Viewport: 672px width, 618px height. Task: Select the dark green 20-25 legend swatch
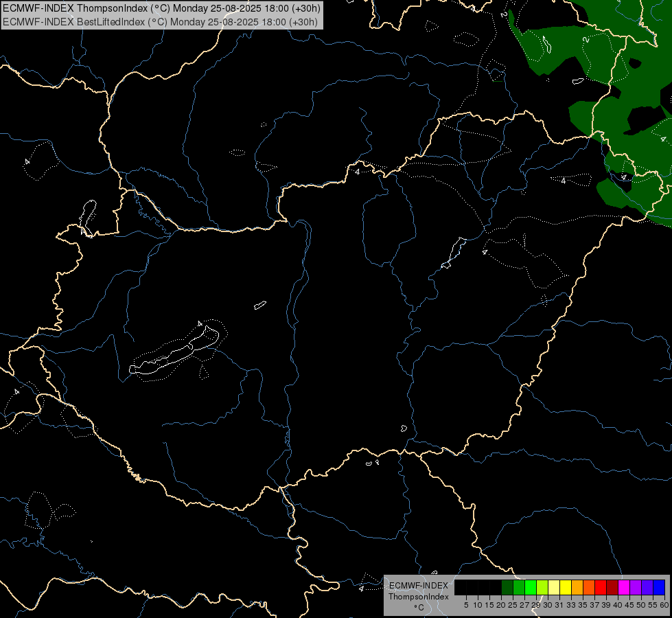point(507,587)
